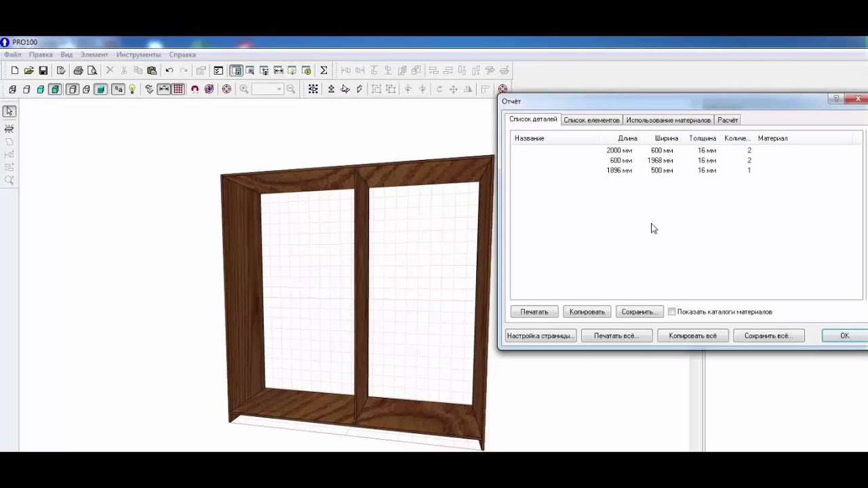Click the Настройка страницы button

click(540, 335)
